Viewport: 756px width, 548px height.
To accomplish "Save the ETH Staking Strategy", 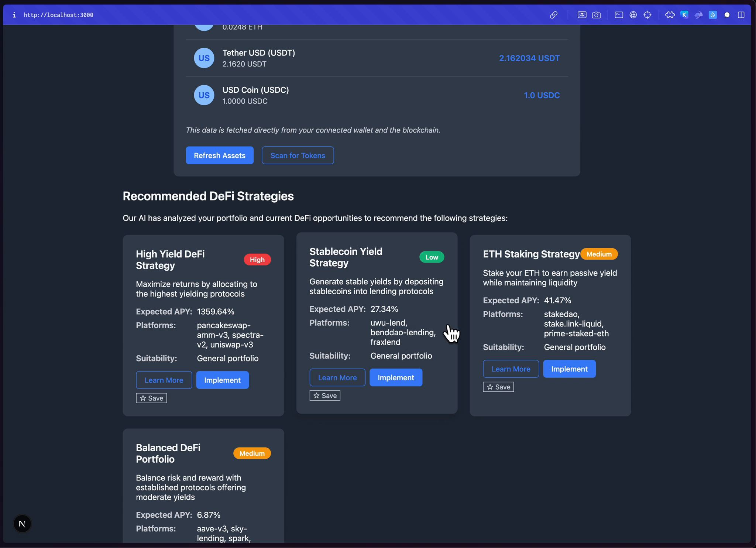I will click(x=498, y=387).
